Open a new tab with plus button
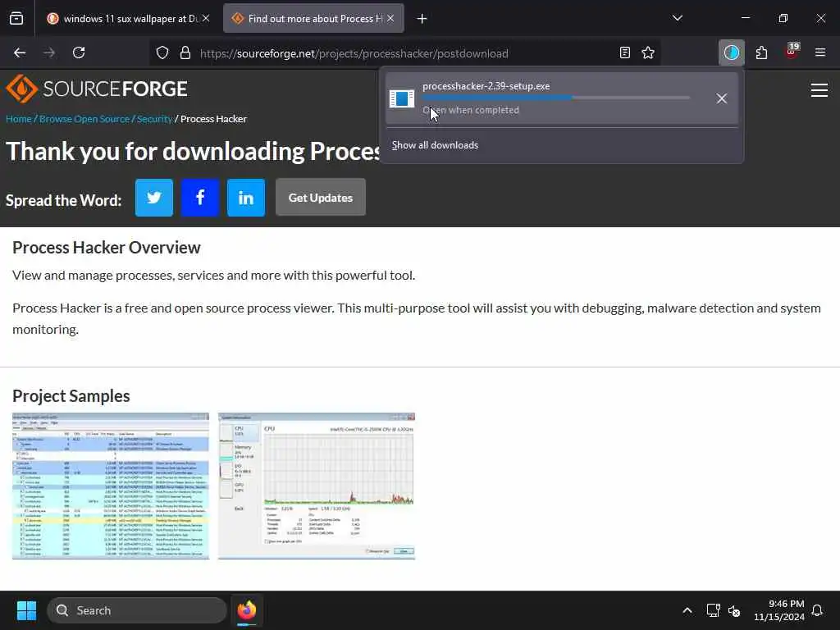 [422, 19]
